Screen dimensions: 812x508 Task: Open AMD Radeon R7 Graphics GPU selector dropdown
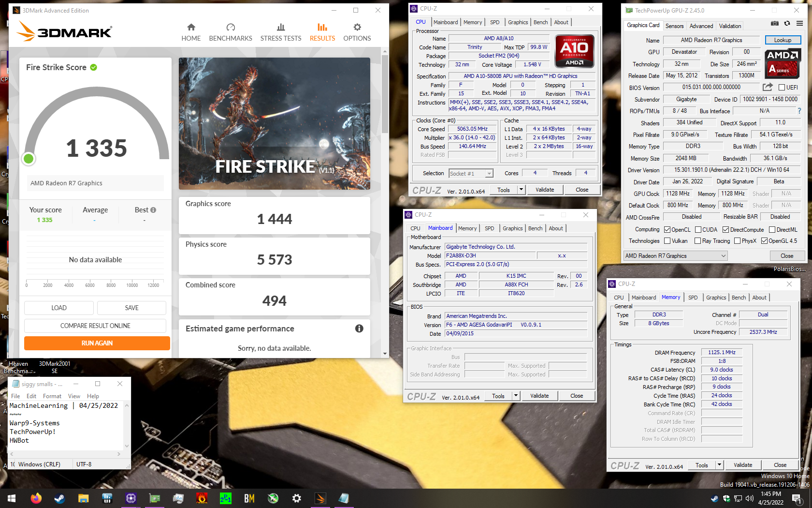(675, 256)
